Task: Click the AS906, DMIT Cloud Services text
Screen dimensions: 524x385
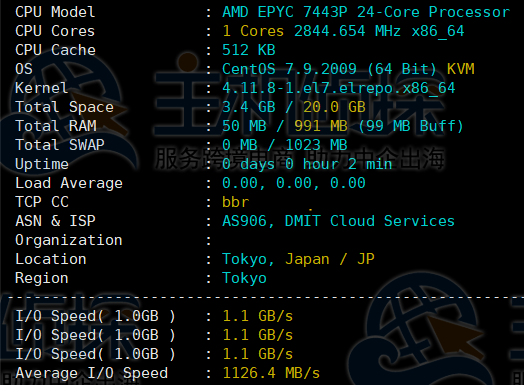Action: coord(338,221)
